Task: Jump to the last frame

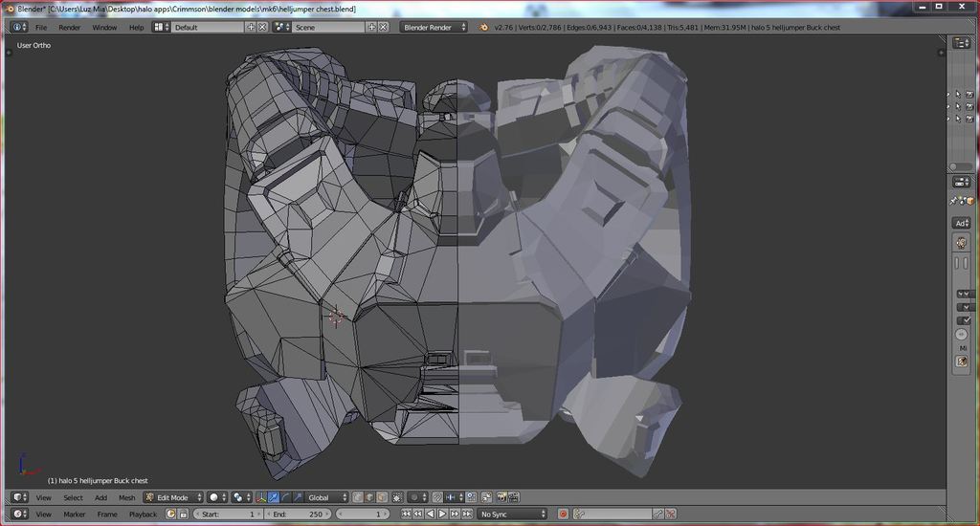Action: [x=466, y=514]
